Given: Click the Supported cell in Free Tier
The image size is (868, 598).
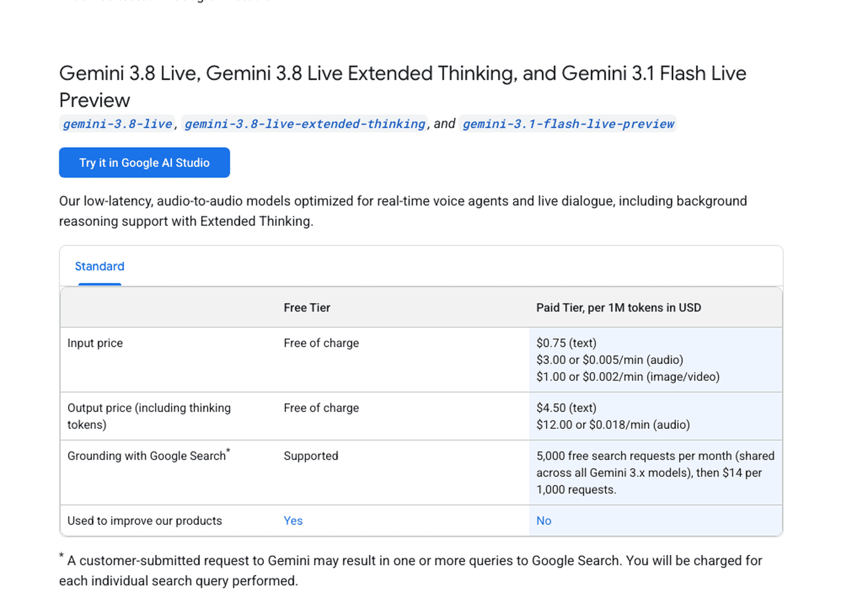Looking at the screenshot, I should (x=311, y=456).
